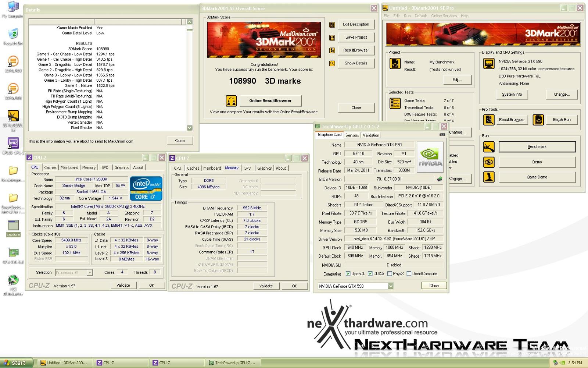Click the NVIDIA logo in GPU-Z
The image size is (588, 368).
tap(430, 158)
